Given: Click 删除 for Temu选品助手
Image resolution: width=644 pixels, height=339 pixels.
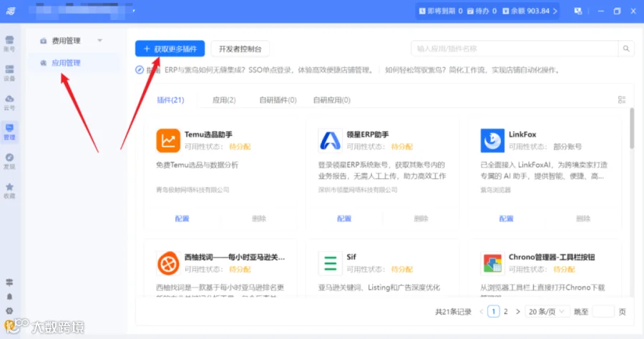Looking at the screenshot, I should tap(259, 218).
